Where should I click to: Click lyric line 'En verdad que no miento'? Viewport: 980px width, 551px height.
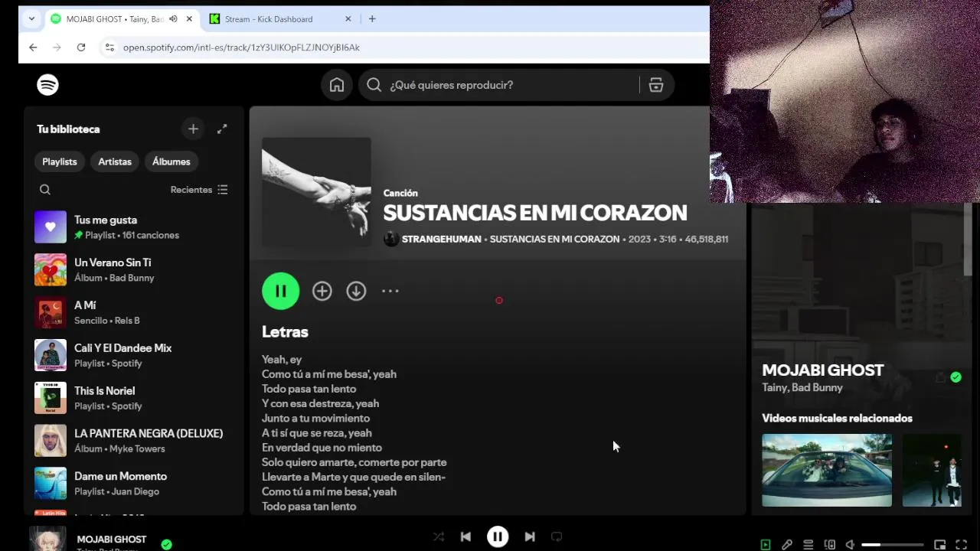(x=322, y=448)
